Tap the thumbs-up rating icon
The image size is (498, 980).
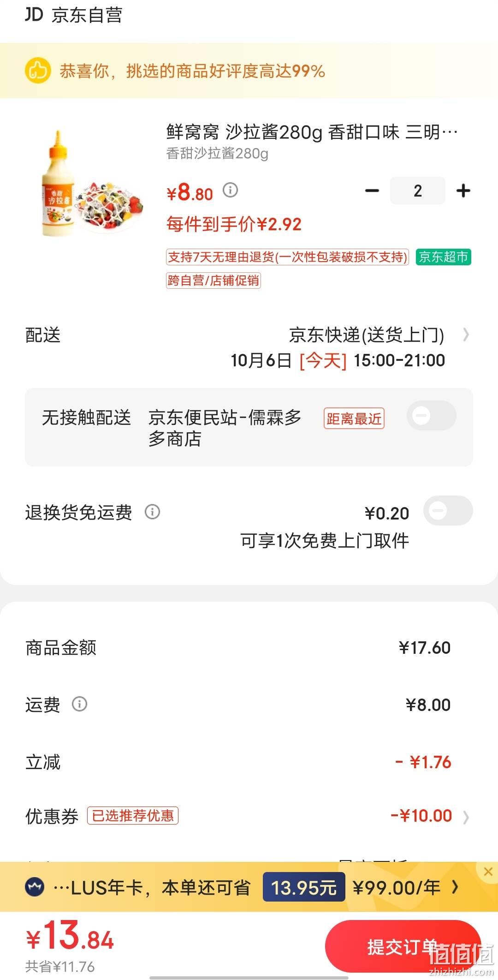37,71
